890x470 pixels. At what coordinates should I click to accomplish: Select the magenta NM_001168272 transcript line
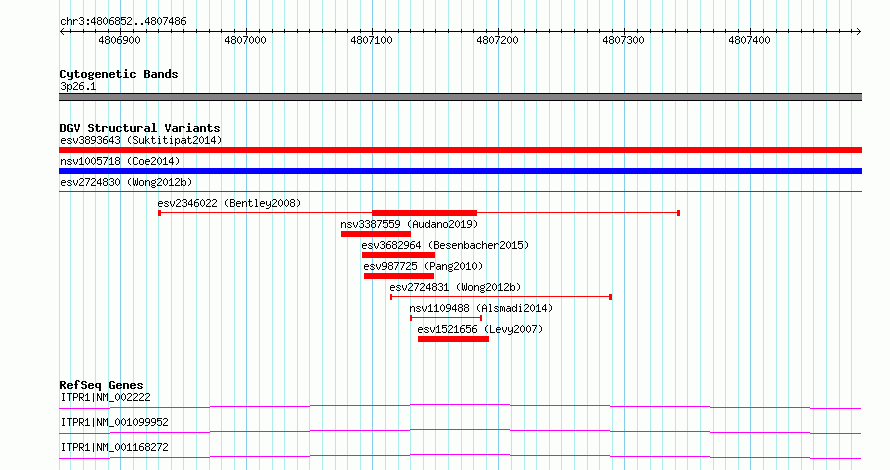coord(460,456)
